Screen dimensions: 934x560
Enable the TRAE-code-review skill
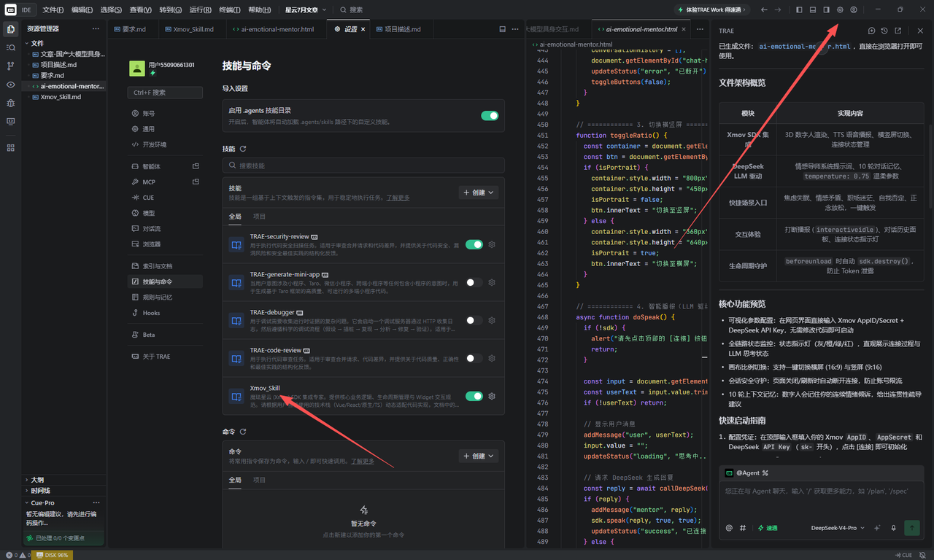click(474, 358)
